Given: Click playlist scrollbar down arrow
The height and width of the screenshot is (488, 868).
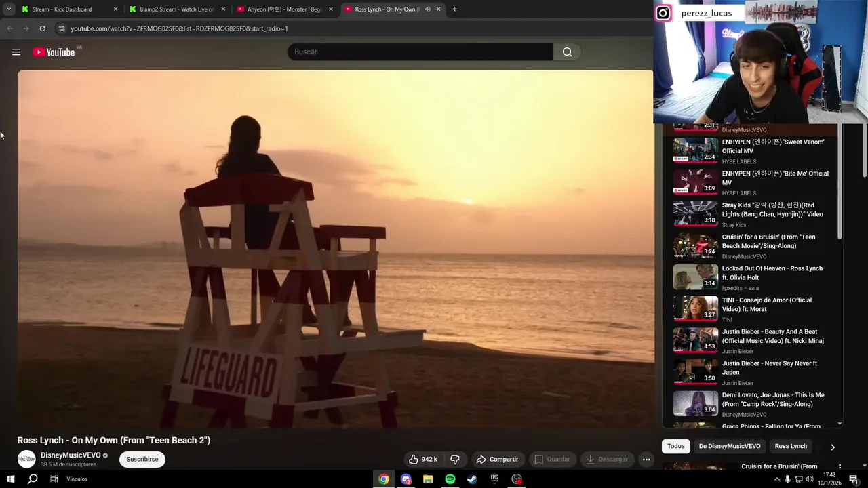Looking at the screenshot, I should click(840, 424).
